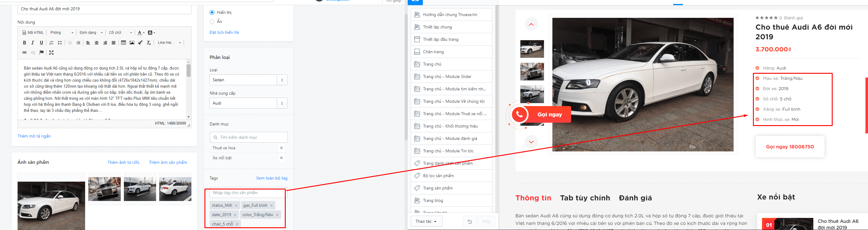Switch to the Thông tin tab

[533, 198]
